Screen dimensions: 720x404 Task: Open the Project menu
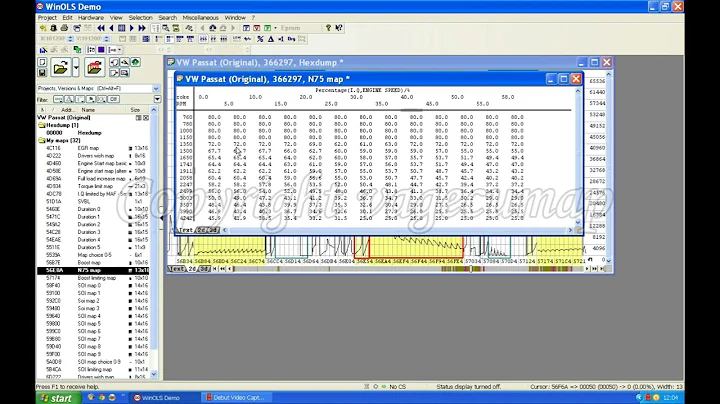(47, 17)
